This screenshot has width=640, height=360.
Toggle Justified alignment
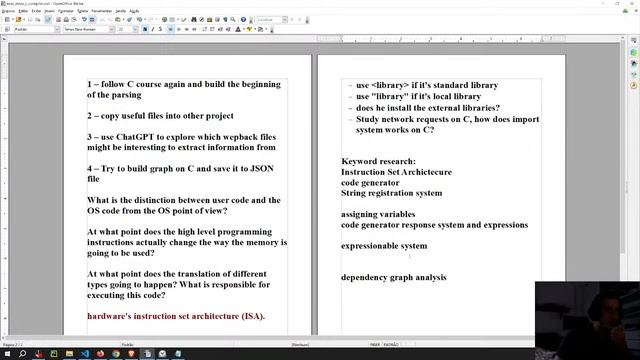pyautogui.click(x=194, y=29)
